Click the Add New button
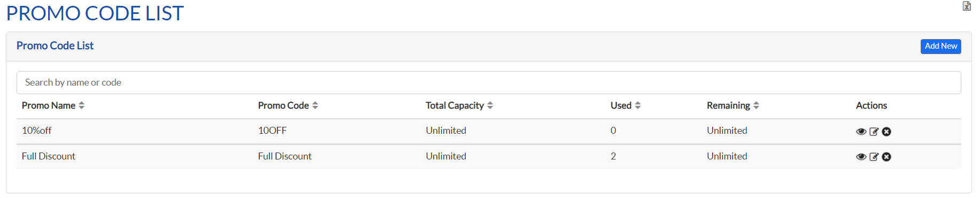Viewport: 980px width, 198px height. pyautogui.click(x=940, y=47)
